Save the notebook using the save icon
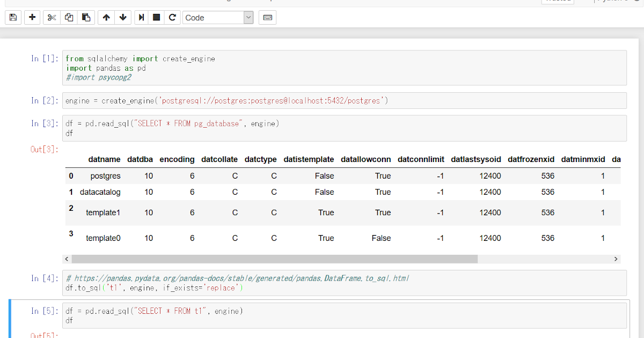Image resolution: width=644 pixels, height=338 pixels. [12, 17]
